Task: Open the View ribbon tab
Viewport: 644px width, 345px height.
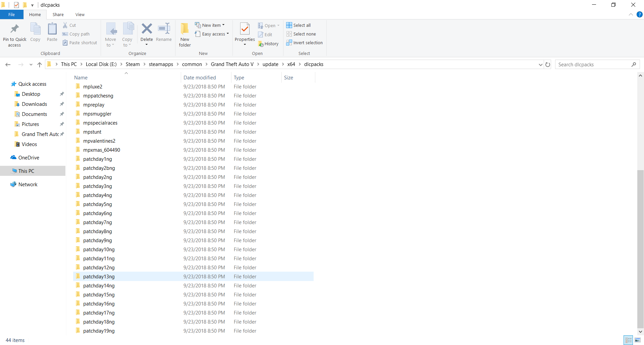Action: (x=80, y=15)
